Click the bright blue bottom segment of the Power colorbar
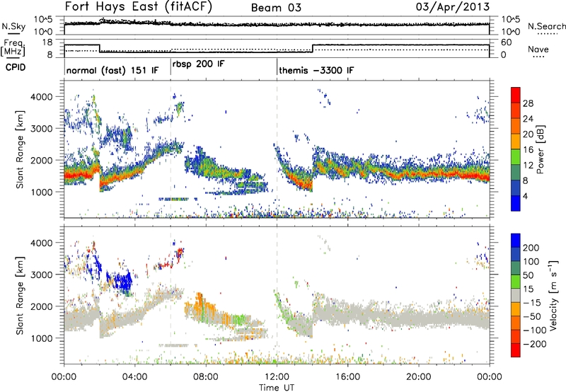 pyautogui.click(x=516, y=203)
